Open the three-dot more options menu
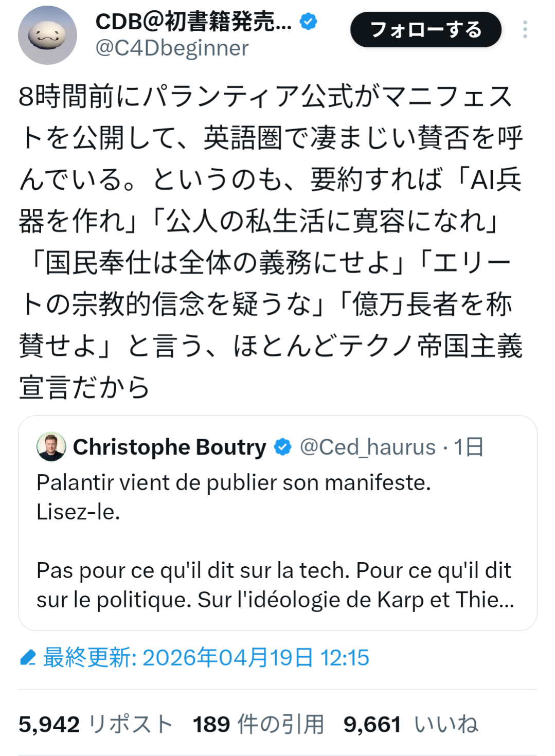 pos(525,30)
